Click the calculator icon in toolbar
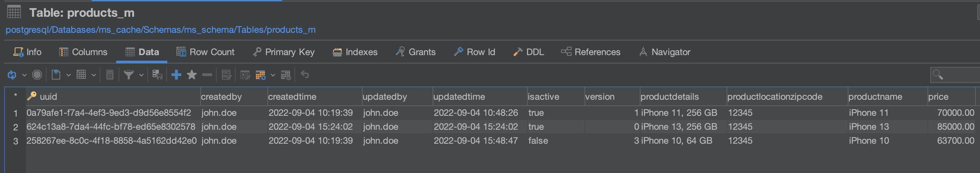The width and height of the screenshot is (980, 173). [x=110, y=75]
